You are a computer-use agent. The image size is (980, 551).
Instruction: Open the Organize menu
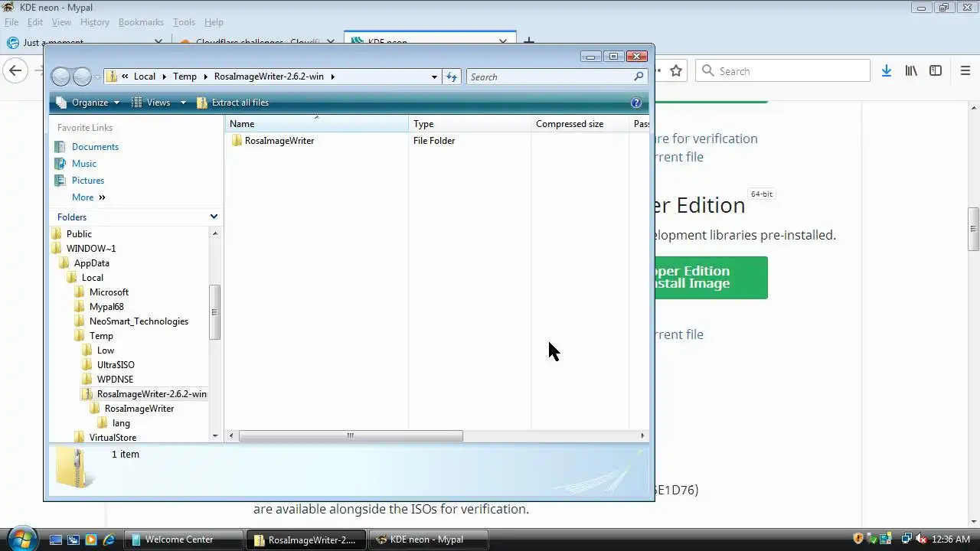[x=88, y=103]
